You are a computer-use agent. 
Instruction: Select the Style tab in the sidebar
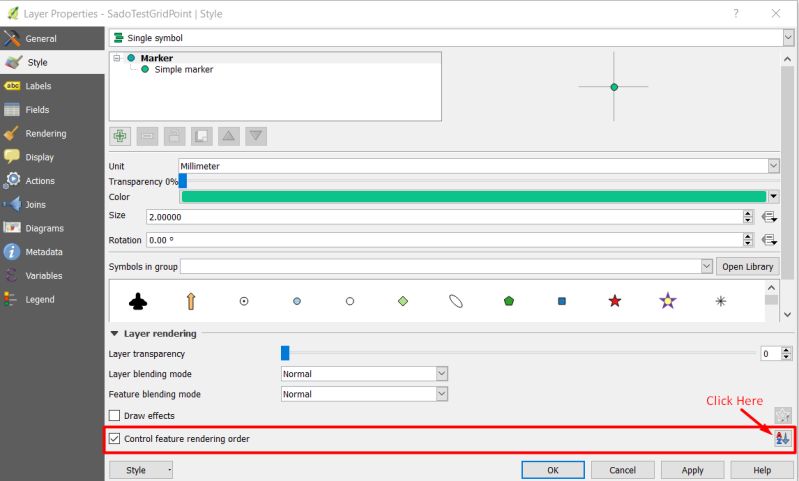click(52, 62)
